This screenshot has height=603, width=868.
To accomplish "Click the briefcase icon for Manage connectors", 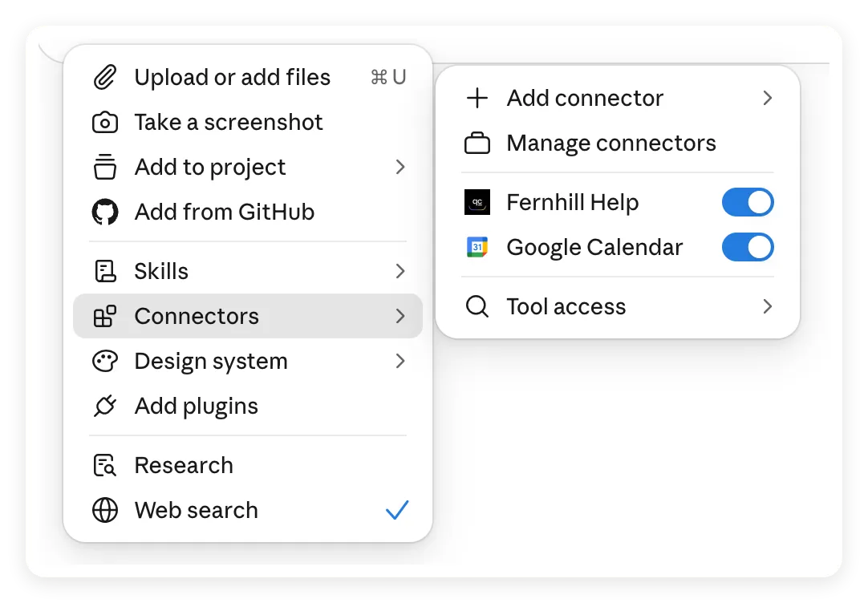I will (477, 143).
